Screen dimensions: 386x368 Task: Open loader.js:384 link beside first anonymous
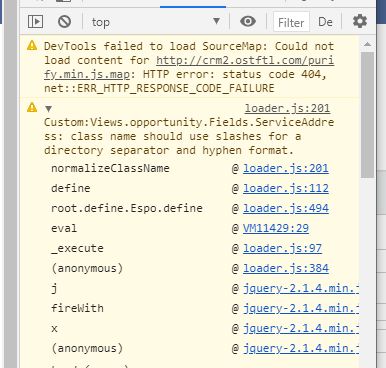[286, 268]
